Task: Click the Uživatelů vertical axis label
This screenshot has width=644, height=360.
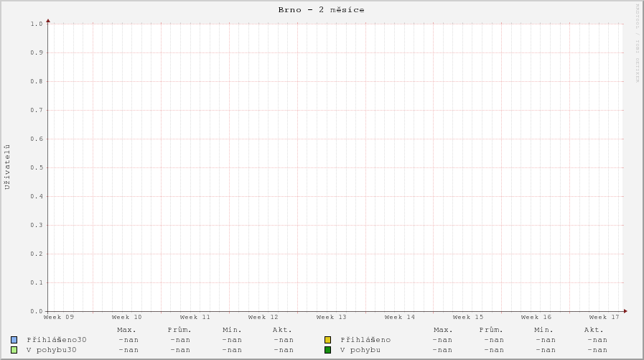Action: coord(8,167)
